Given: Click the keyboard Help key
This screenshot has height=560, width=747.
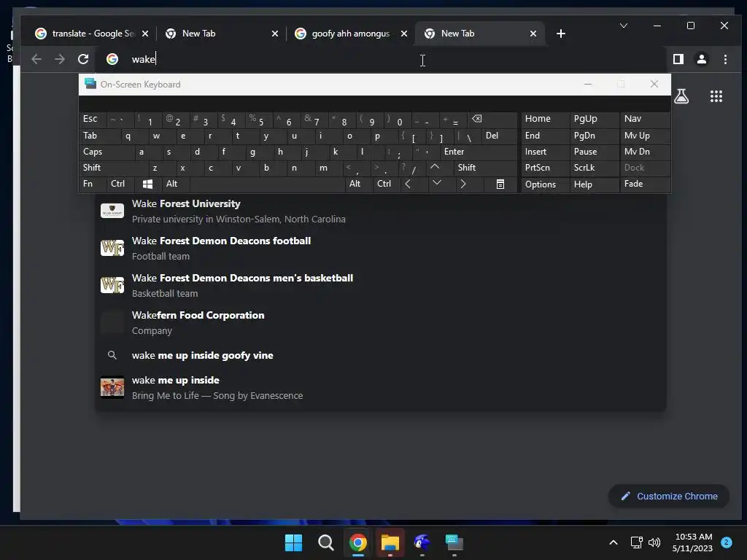Looking at the screenshot, I should (594, 184).
